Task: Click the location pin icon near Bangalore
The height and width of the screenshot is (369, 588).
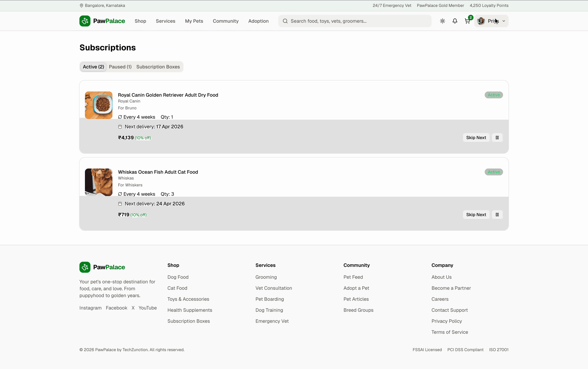Action: [x=81, y=5]
